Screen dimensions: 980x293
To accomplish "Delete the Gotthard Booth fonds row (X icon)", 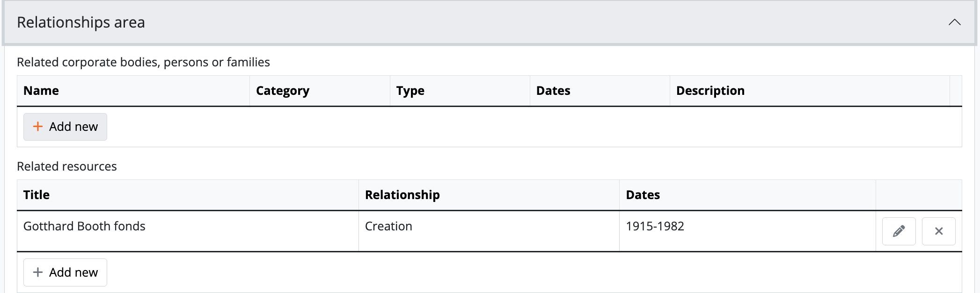I will (x=938, y=231).
